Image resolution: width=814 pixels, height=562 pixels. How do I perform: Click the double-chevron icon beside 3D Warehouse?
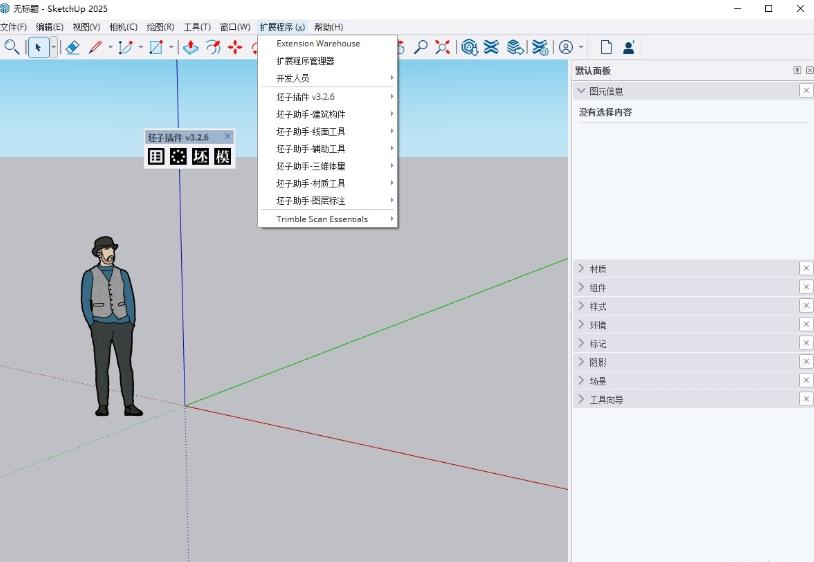[x=491, y=47]
